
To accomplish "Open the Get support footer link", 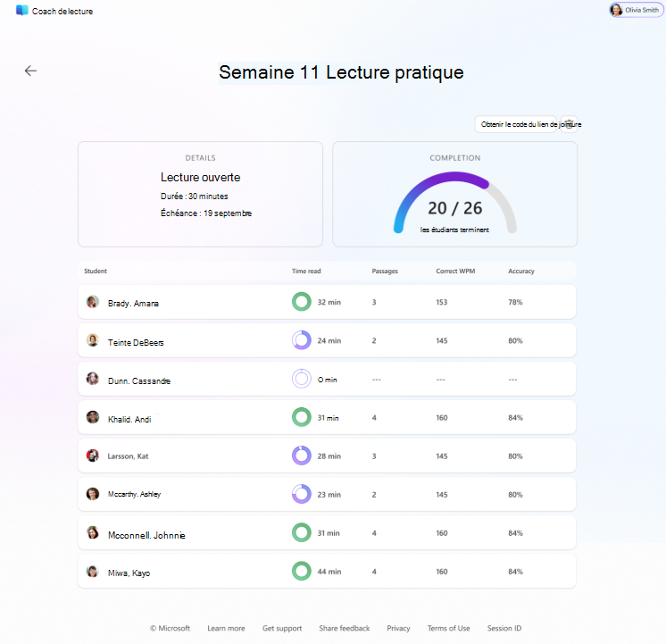I will (x=282, y=628).
